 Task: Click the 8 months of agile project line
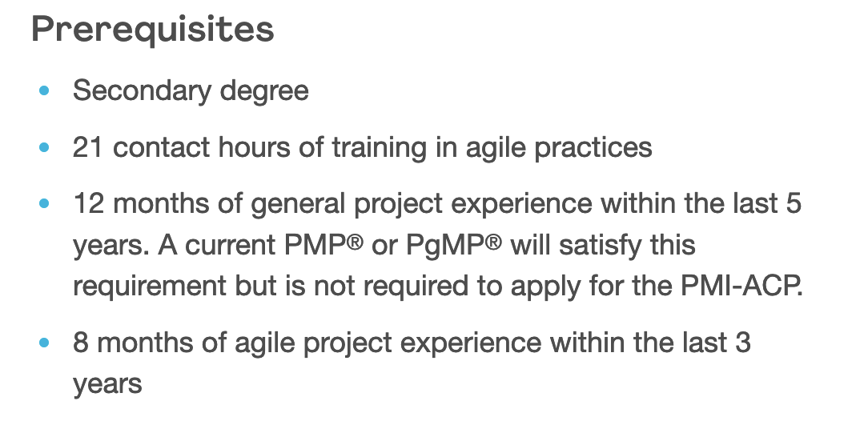pyautogui.click(x=412, y=343)
